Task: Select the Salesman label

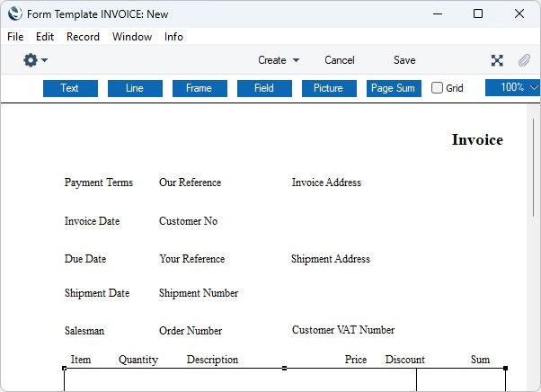Action: point(84,331)
